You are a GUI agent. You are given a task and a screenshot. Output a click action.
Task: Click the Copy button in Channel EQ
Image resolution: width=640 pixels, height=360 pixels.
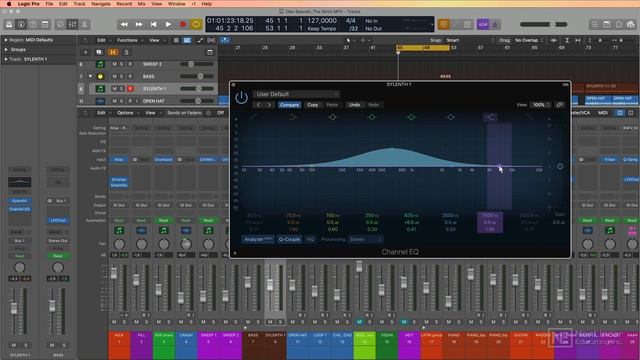coord(313,105)
